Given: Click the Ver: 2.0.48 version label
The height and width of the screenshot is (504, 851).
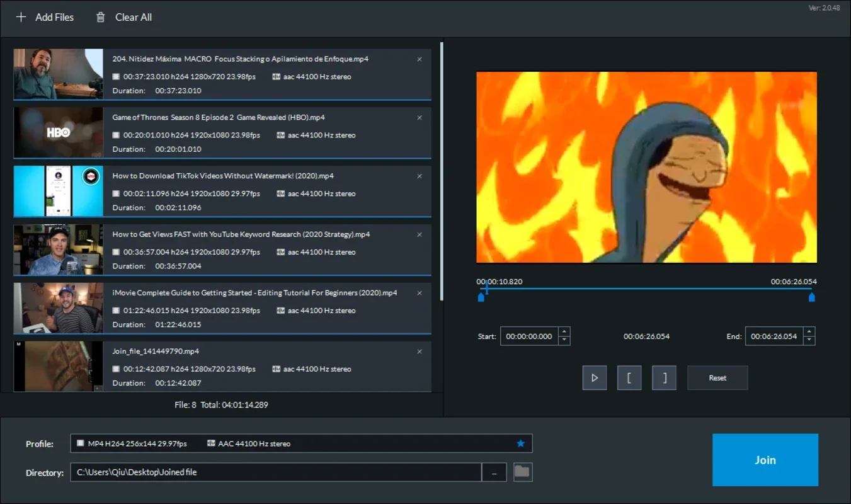Looking at the screenshot, I should (825, 8).
